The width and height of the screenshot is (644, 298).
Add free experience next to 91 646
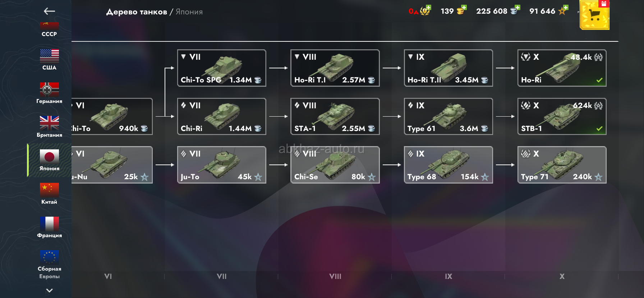coord(563,10)
